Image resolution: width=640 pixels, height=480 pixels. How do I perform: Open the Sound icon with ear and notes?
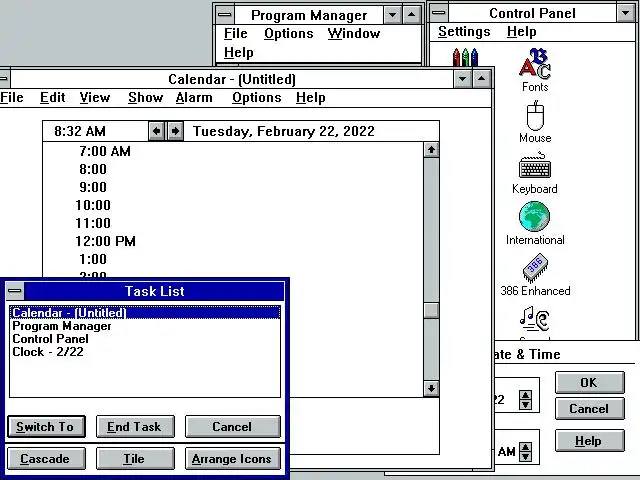tap(535, 322)
